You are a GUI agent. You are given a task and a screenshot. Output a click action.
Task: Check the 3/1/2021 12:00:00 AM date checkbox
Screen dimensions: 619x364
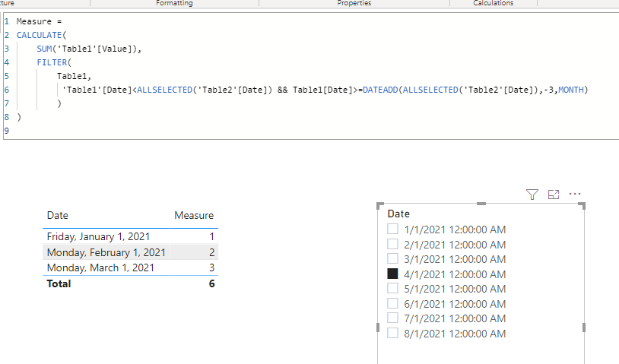click(392, 258)
